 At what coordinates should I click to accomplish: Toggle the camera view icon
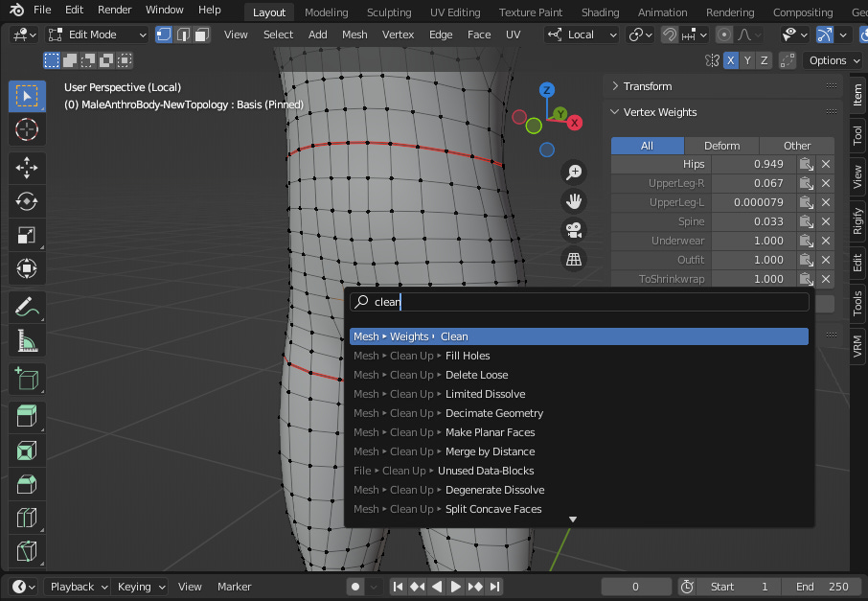(x=574, y=230)
